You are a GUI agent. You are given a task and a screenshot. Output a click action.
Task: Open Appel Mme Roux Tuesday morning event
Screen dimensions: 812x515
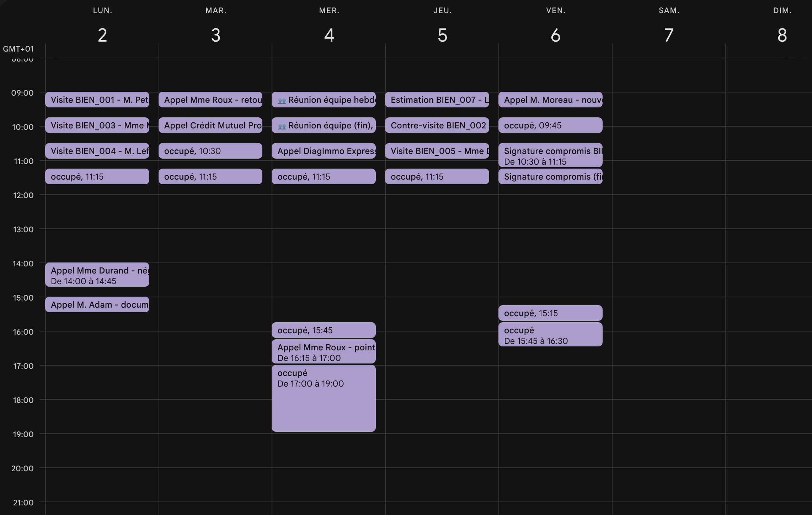[210, 100]
